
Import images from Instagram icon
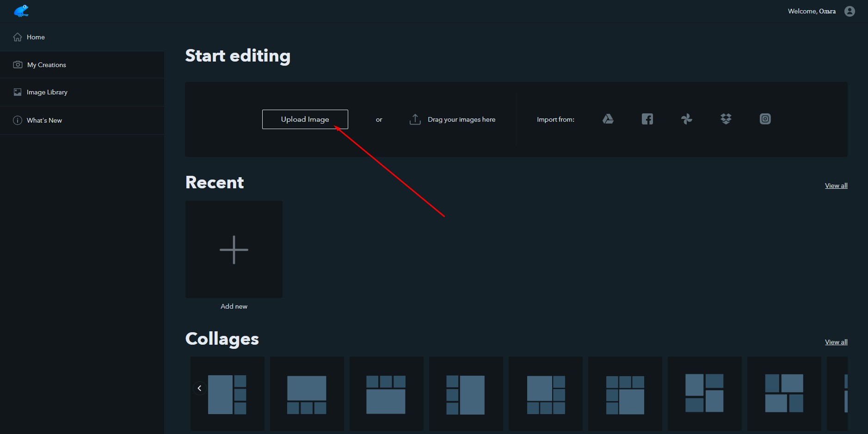[x=765, y=119]
